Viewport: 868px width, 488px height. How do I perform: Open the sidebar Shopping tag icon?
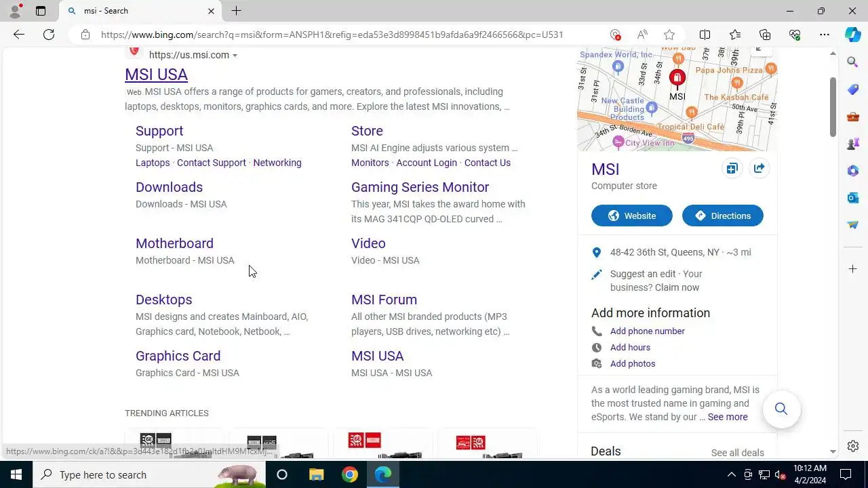853,89
